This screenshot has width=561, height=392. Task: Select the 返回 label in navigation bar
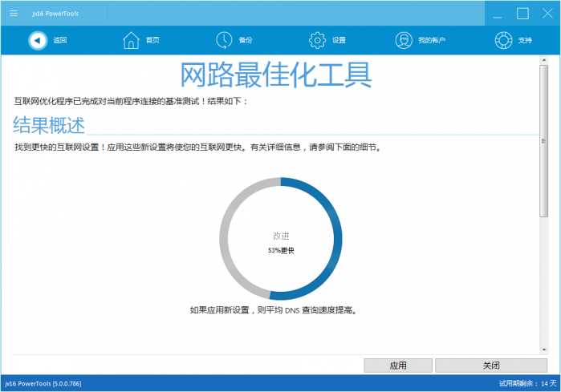(x=60, y=40)
